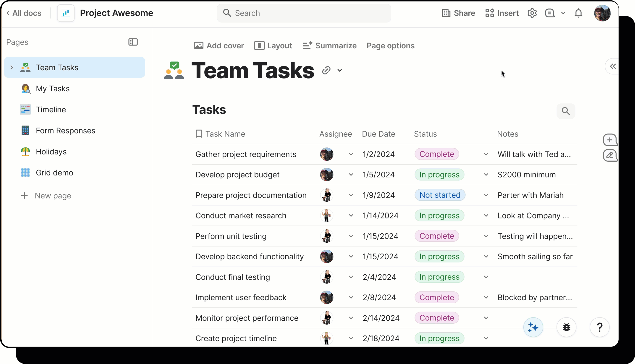Open the notifications bell
Image resolution: width=635 pixels, height=364 pixels.
click(578, 13)
